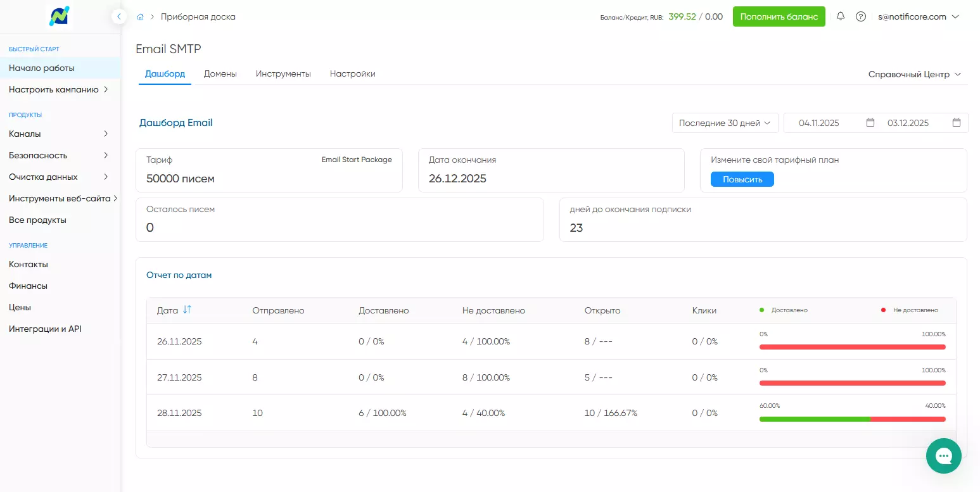Sort the table by the Дата column
Screen dimensions: 980x492
187,310
